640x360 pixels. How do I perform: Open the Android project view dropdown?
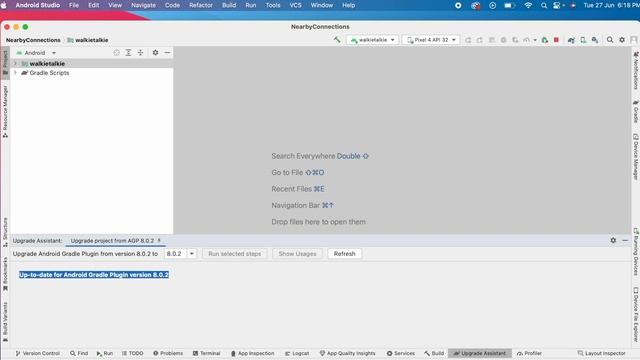tap(36, 53)
